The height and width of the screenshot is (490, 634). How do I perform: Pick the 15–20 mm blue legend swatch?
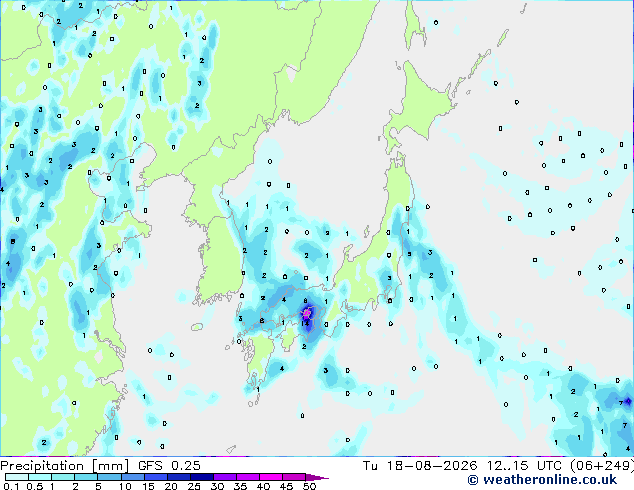tap(155, 477)
